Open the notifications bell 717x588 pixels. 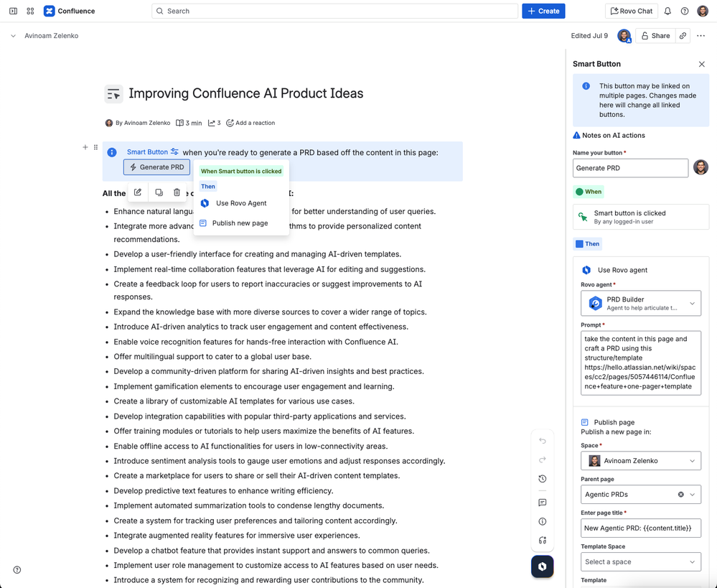pos(667,11)
